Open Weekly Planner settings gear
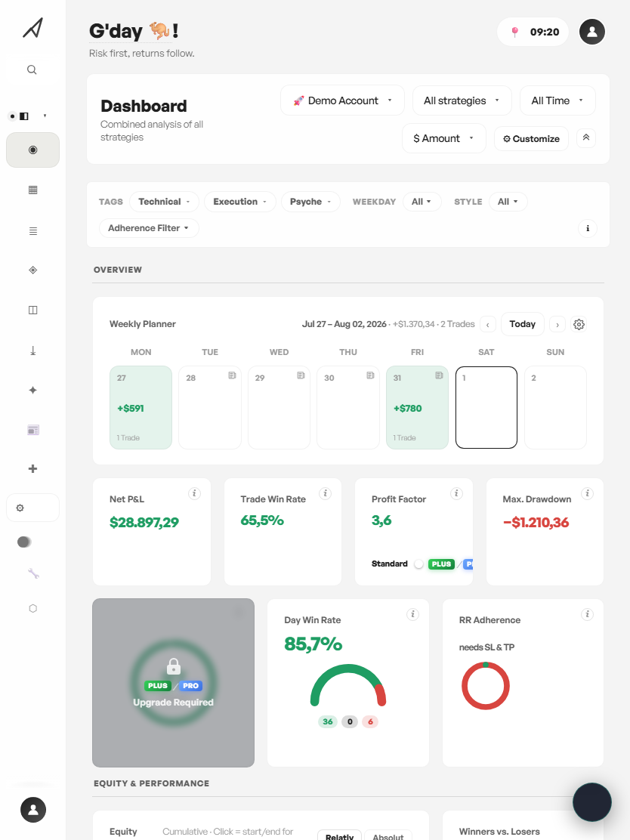Image resolution: width=630 pixels, height=840 pixels. [x=579, y=324]
